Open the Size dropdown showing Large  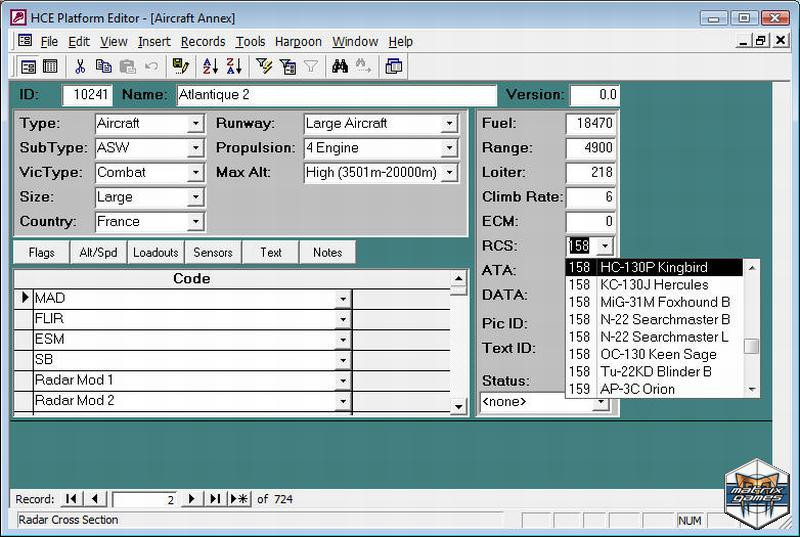(x=195, y=197)
